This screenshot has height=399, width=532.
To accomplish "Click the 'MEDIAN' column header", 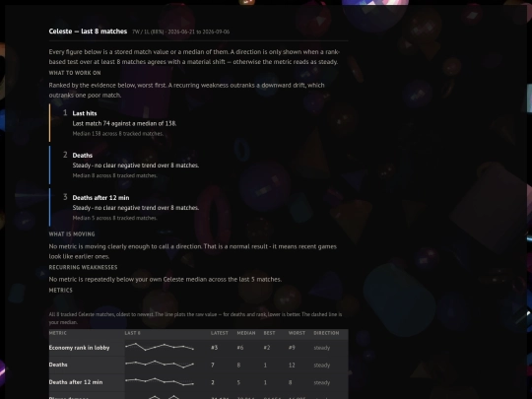I will tap(246, 333).
